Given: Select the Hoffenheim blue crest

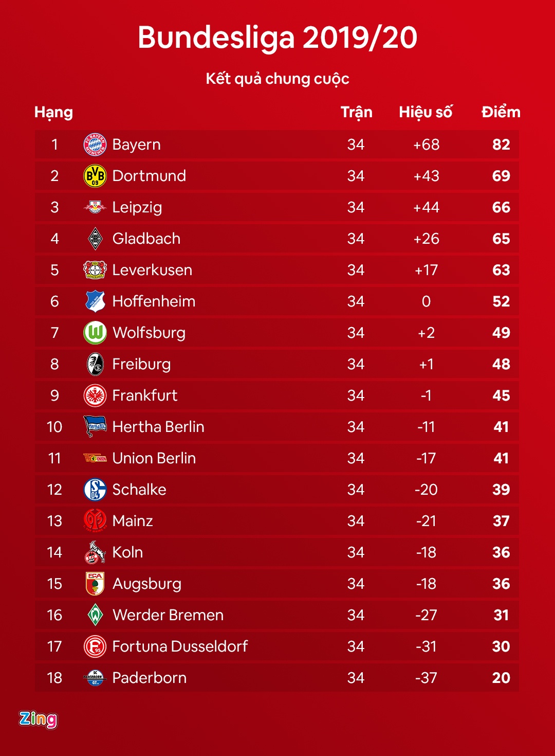Looking at the screenshot, I should tap(95, 301).
